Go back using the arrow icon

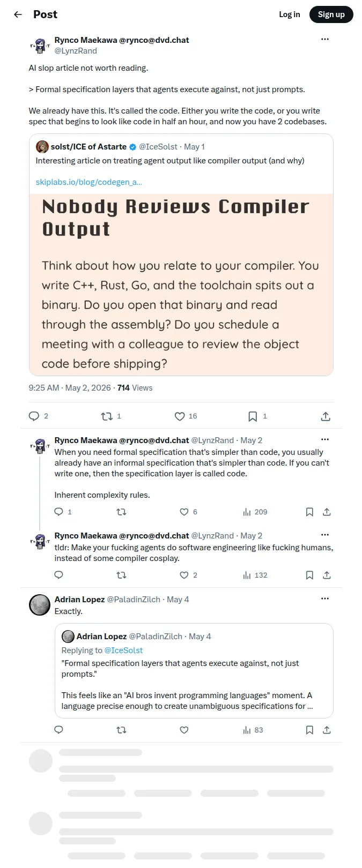(18, 14)
